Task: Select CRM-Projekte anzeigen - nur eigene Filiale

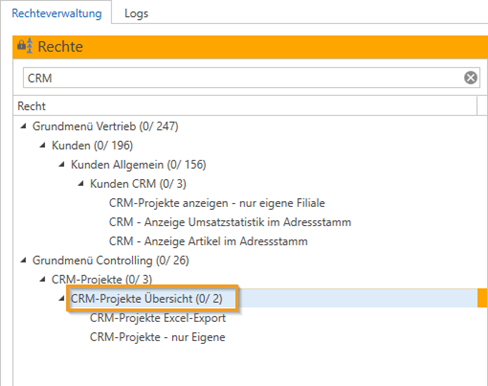Action: [x=217, y=203]
